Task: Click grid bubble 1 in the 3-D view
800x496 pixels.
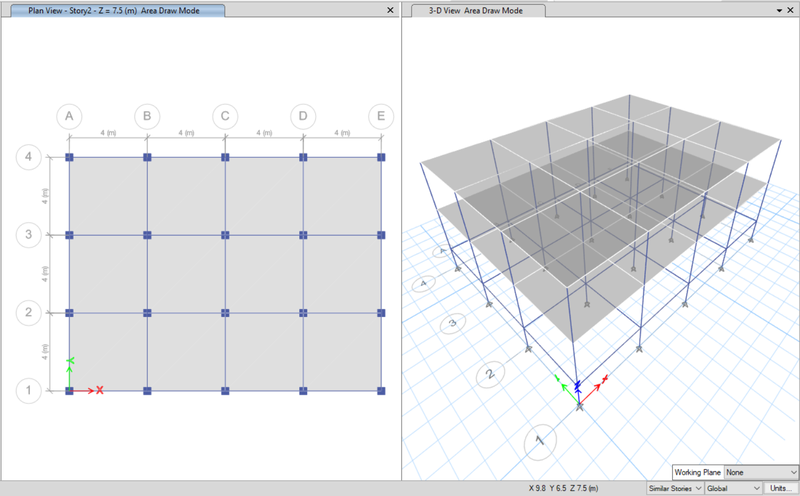Action: pyautogui.click(x=540, y=440)
